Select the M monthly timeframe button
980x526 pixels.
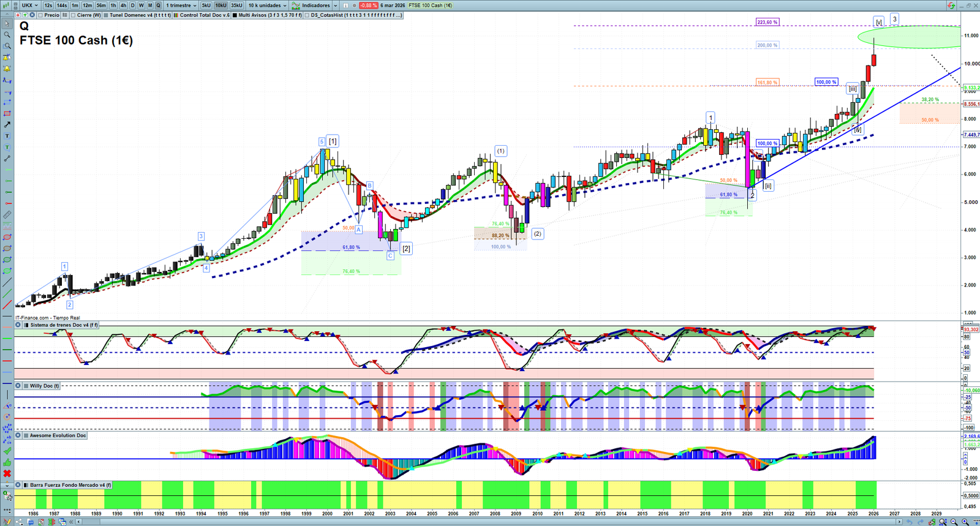(x=150, y=6)
